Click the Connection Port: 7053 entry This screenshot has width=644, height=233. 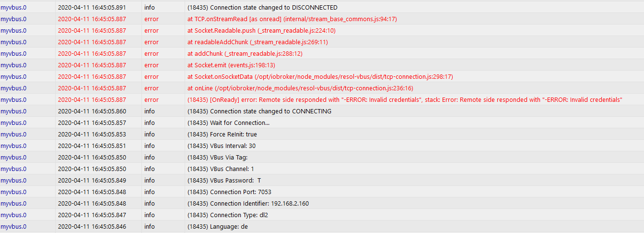pos(229,192)
